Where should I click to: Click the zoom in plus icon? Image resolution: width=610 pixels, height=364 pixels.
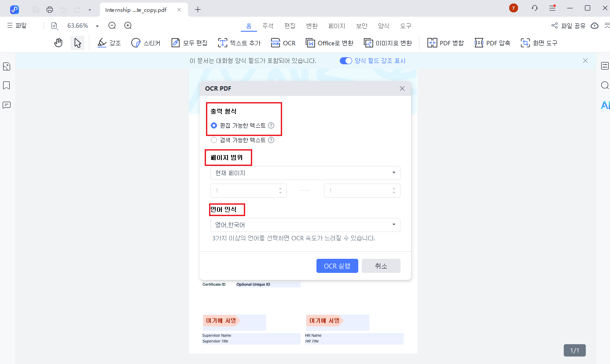tap(128, 26)
